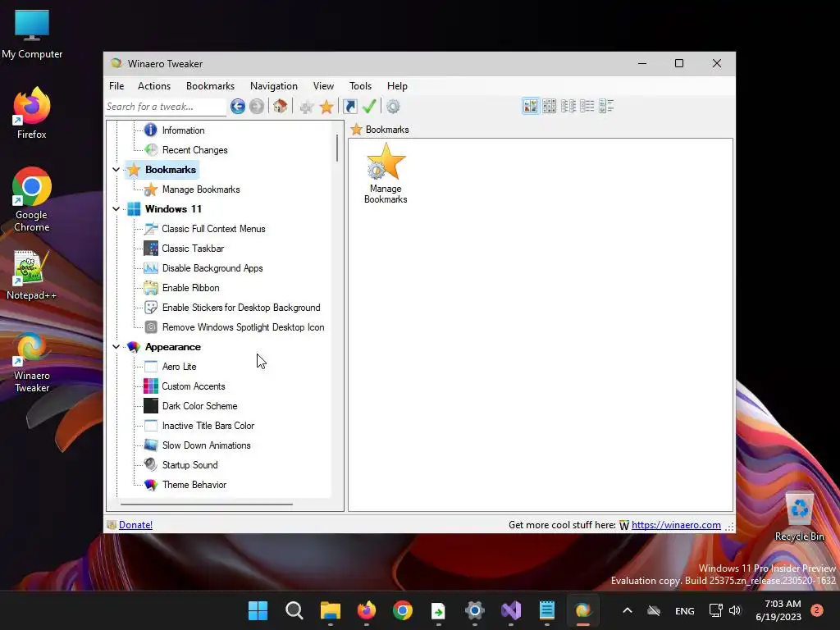Click the tree pane horizontal scrollbar
The width and height of the screenshot is (840, 630).
pos(206,504)
